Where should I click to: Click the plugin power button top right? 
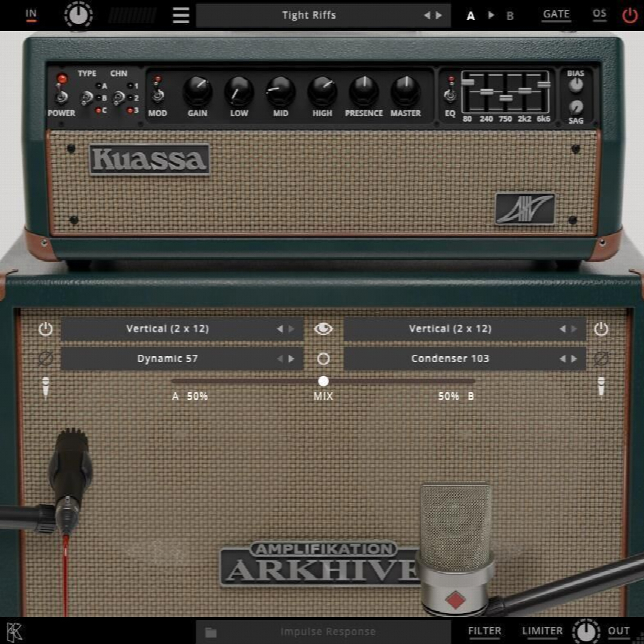(x=629, y=15)
